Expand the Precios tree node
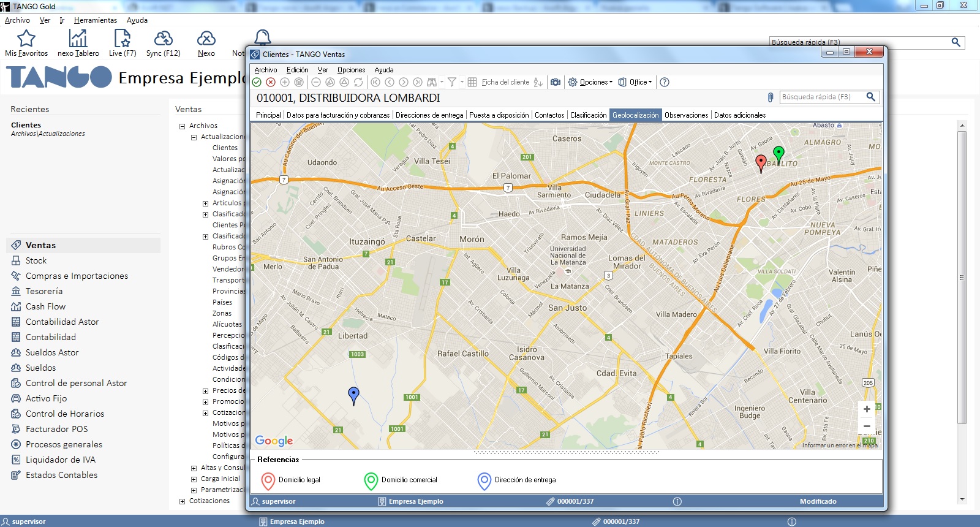The image size is (980, 527). (205, 391)
